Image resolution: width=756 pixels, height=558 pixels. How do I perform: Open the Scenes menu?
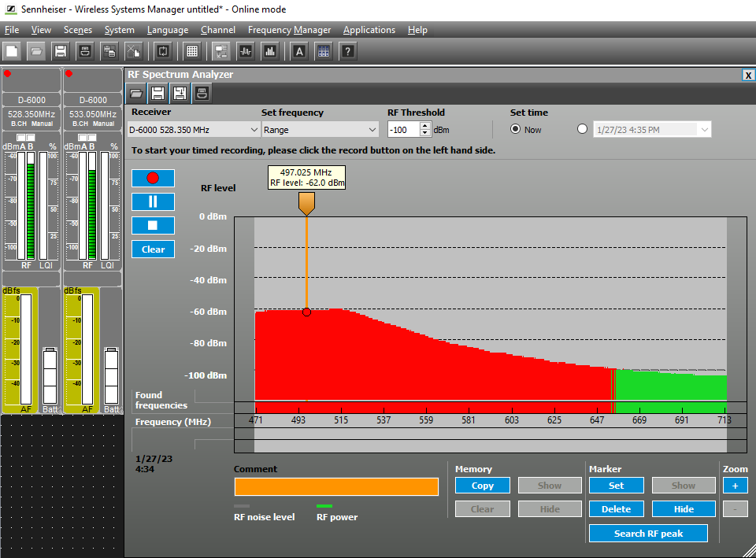(x=78, y=30)
